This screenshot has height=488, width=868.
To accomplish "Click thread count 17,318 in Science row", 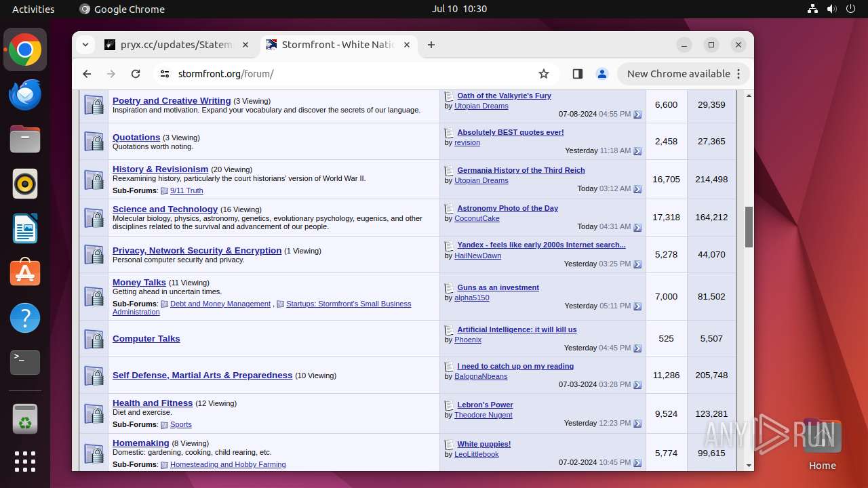I will coord(666,218).
